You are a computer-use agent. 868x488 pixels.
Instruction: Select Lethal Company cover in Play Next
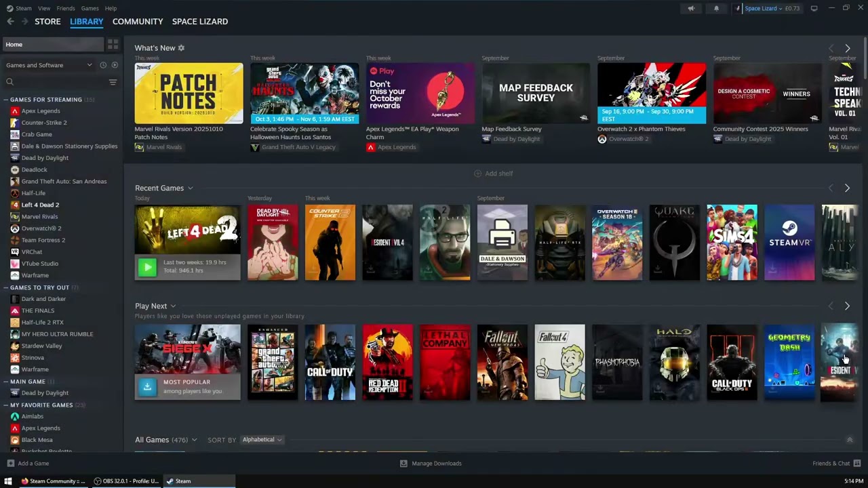[445, 362]
